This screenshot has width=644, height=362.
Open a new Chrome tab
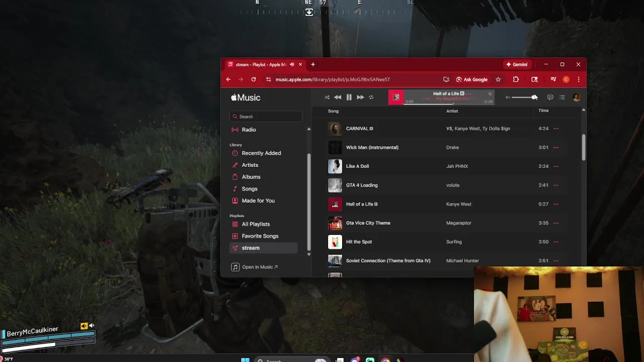[x=313, y=64]
